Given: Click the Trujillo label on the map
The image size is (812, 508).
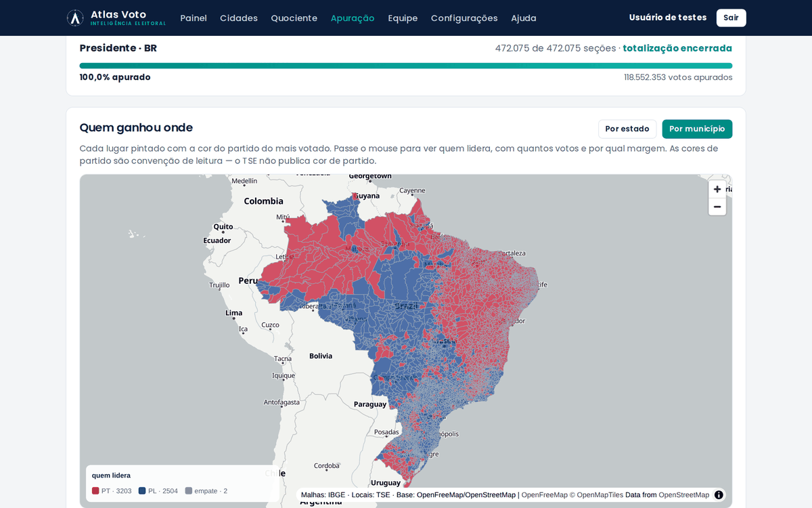Looking at the screenshot, I should pyautogui.click(x=219, y=285).
